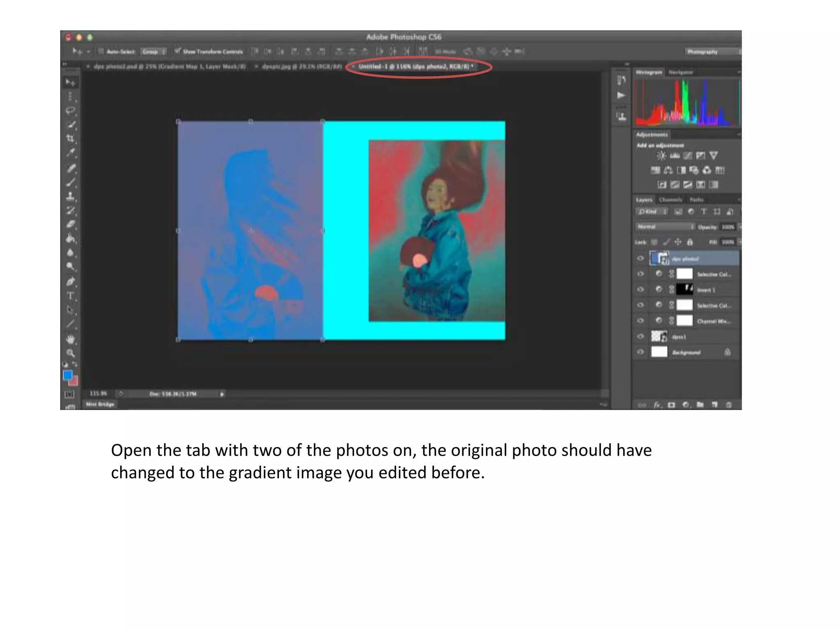Viewport: 840px width, 630px height.
Task: Select the Eyedropper tool
Action: click(x=71, y=152)
